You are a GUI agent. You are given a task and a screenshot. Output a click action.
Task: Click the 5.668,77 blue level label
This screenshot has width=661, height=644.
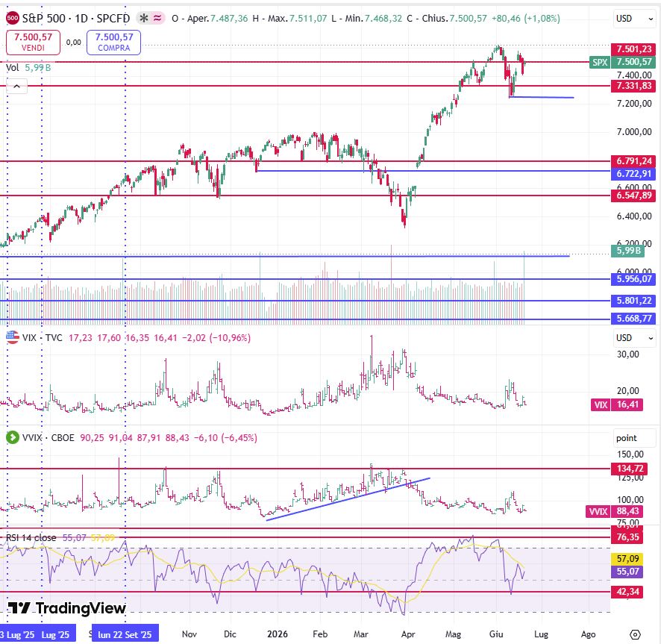point(633,319)
